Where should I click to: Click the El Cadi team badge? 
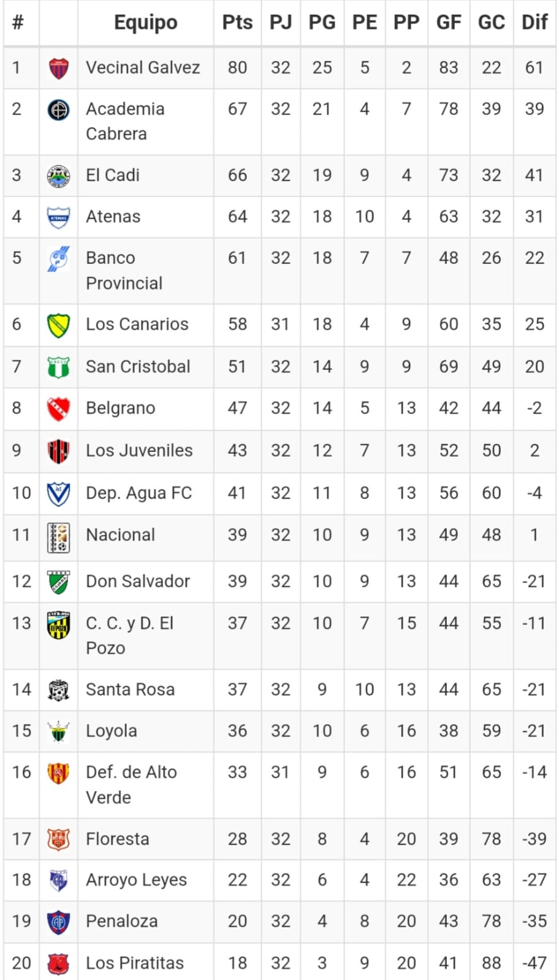pos(58,176)
